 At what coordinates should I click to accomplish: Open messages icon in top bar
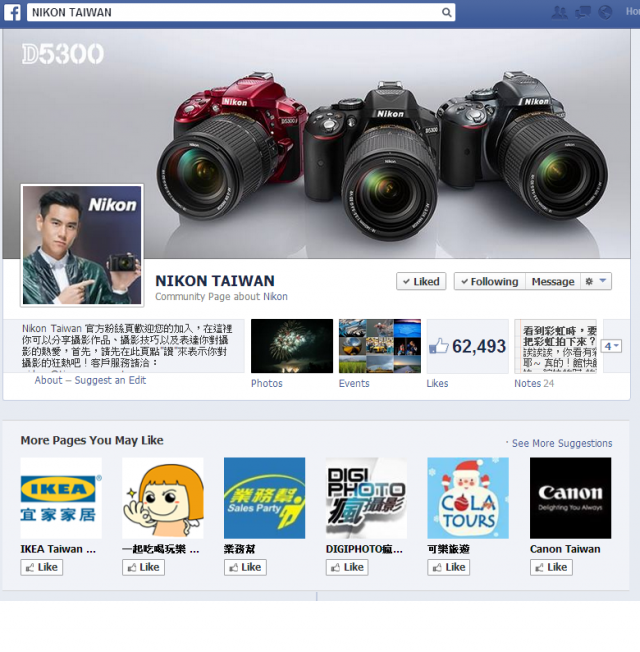[583, 12]
